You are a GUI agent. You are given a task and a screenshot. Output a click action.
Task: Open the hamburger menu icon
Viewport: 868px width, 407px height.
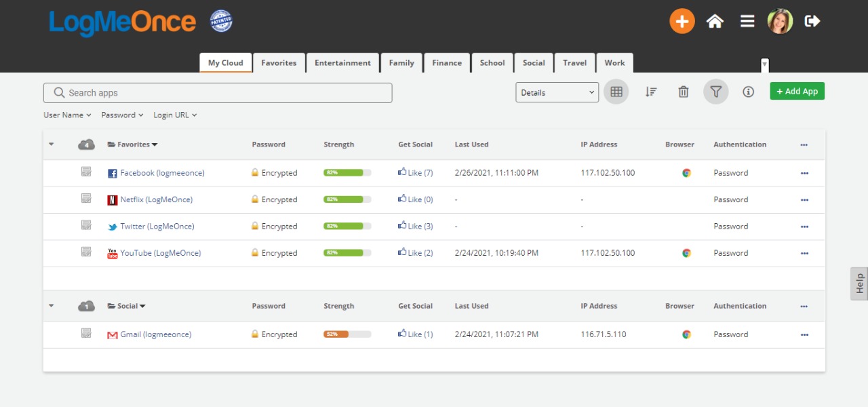pos(747,21)
